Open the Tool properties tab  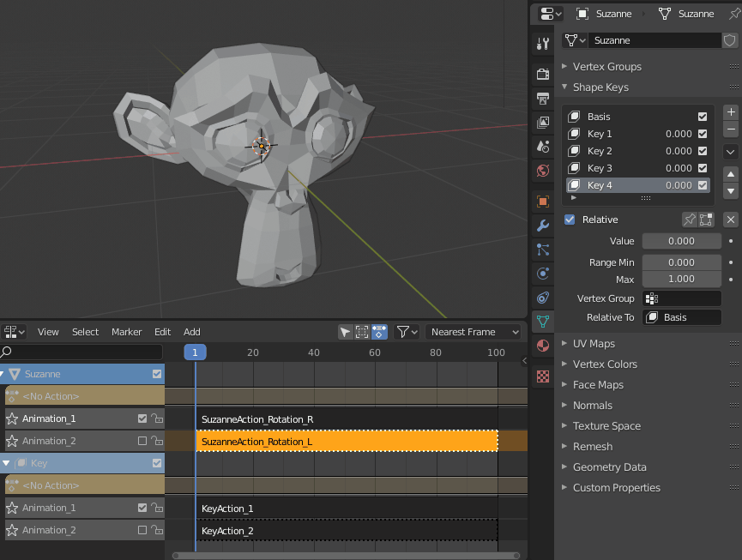543,44
